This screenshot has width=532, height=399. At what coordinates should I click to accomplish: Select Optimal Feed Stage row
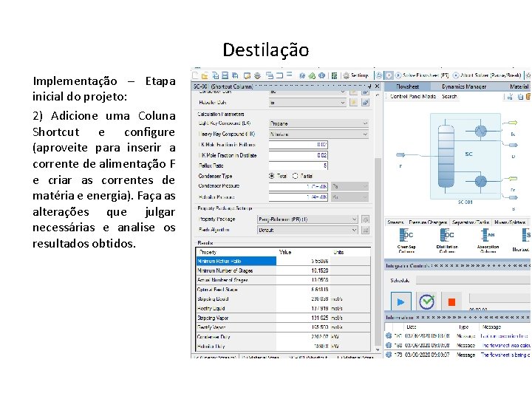coord(283,290)
